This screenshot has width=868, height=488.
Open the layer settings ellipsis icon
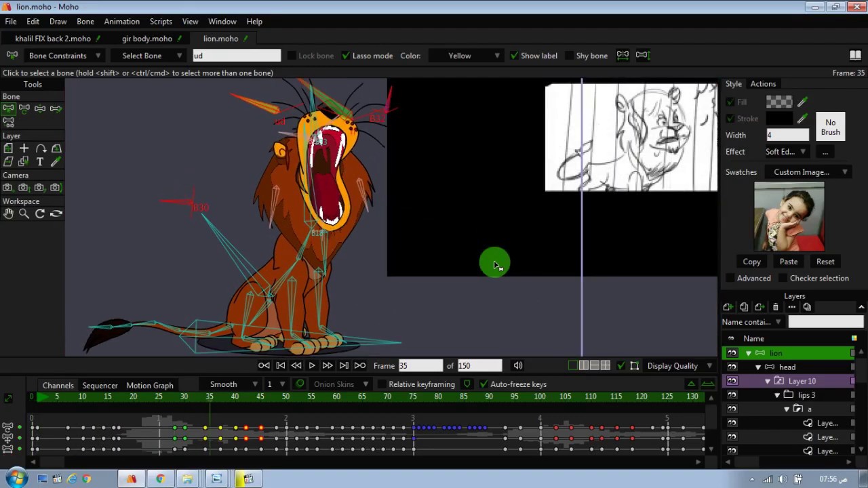click(x=791, y=307)
